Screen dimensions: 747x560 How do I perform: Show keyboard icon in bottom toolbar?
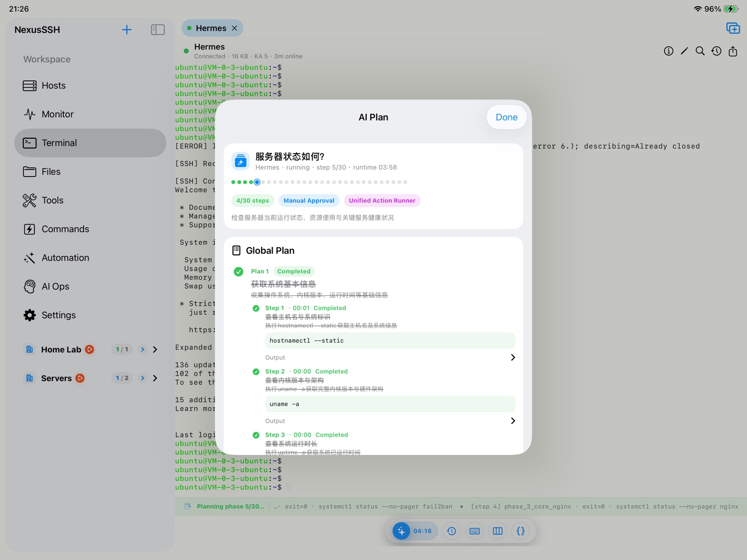pos(475,531)
